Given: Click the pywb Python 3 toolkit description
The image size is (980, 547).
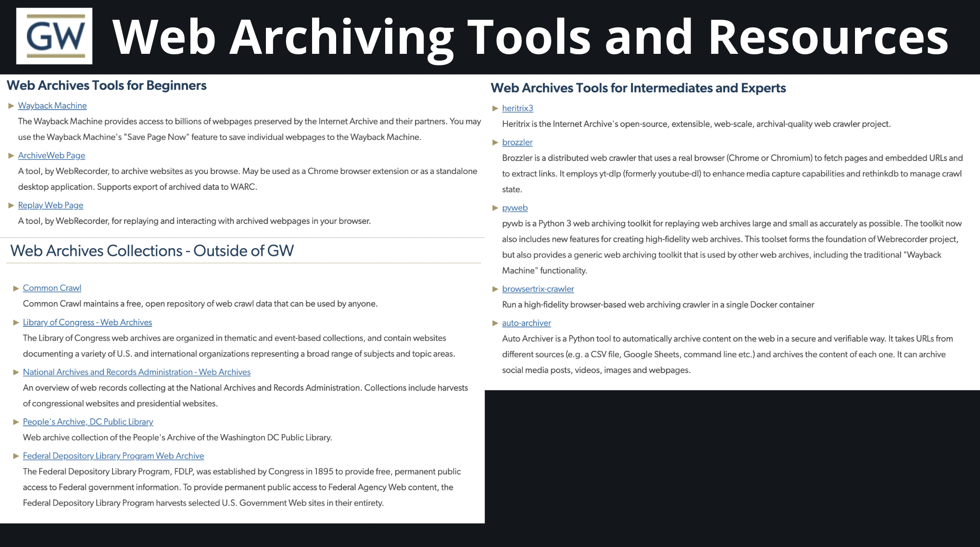Looking at the screenshot, I should 732,247.
